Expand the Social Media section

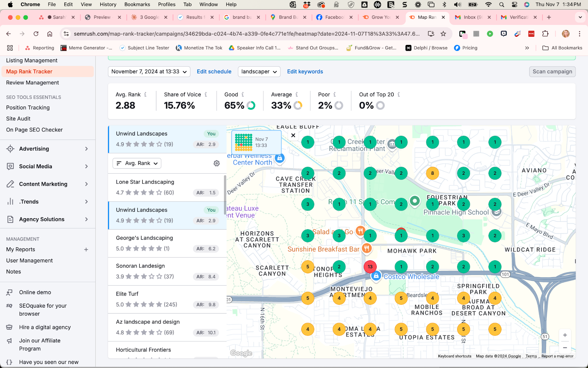[86, 166]
